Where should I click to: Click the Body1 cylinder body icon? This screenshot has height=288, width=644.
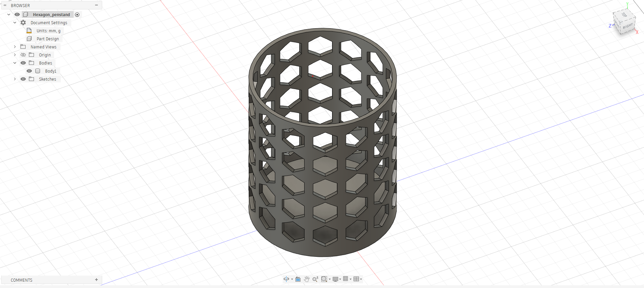point(38,71)
